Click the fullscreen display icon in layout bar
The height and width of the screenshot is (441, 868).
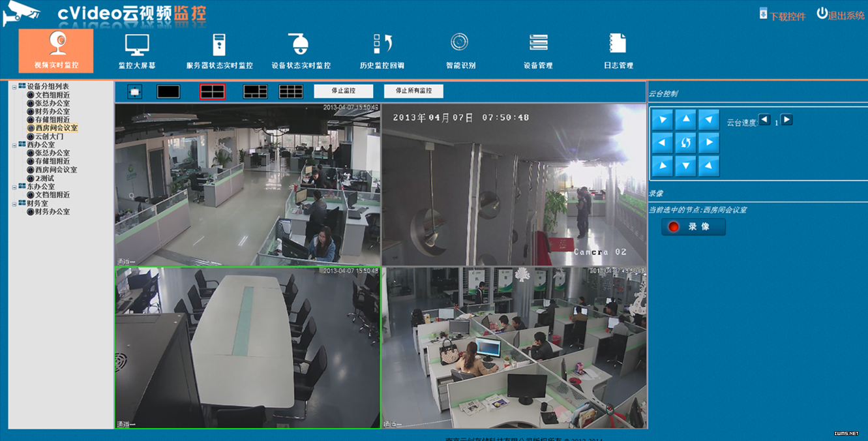135,92
